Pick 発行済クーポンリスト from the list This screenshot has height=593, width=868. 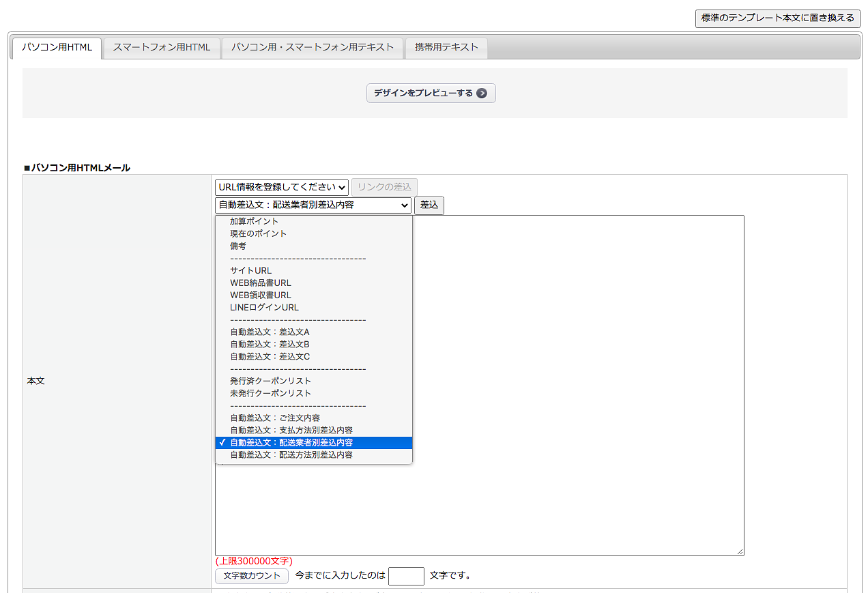click(270, 381)
